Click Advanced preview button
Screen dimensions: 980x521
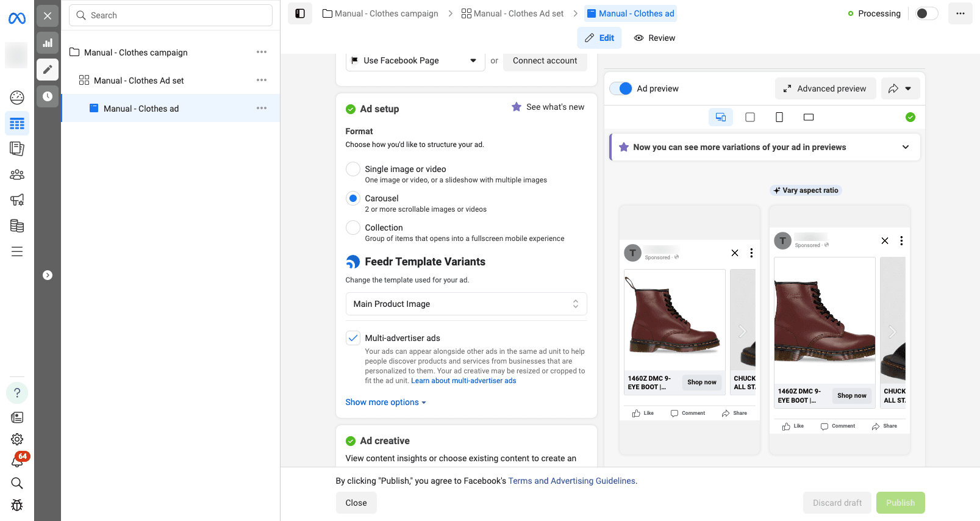tap(825, 88)
